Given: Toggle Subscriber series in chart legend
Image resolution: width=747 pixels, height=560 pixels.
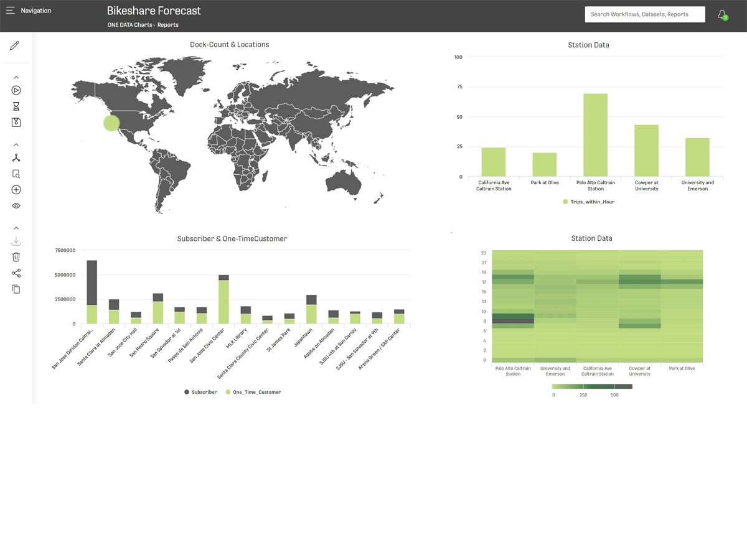Looking at the screenshot, I should click(x=200, y=392).
